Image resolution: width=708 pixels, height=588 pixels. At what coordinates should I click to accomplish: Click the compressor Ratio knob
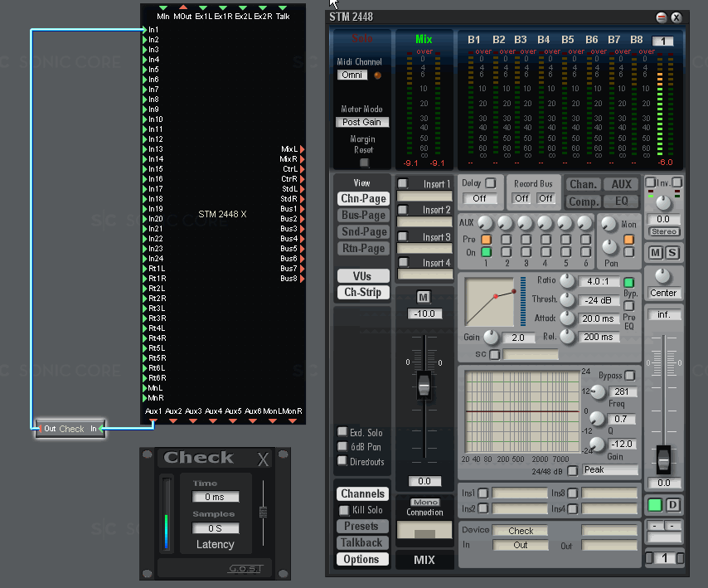(x=567, y=280)
